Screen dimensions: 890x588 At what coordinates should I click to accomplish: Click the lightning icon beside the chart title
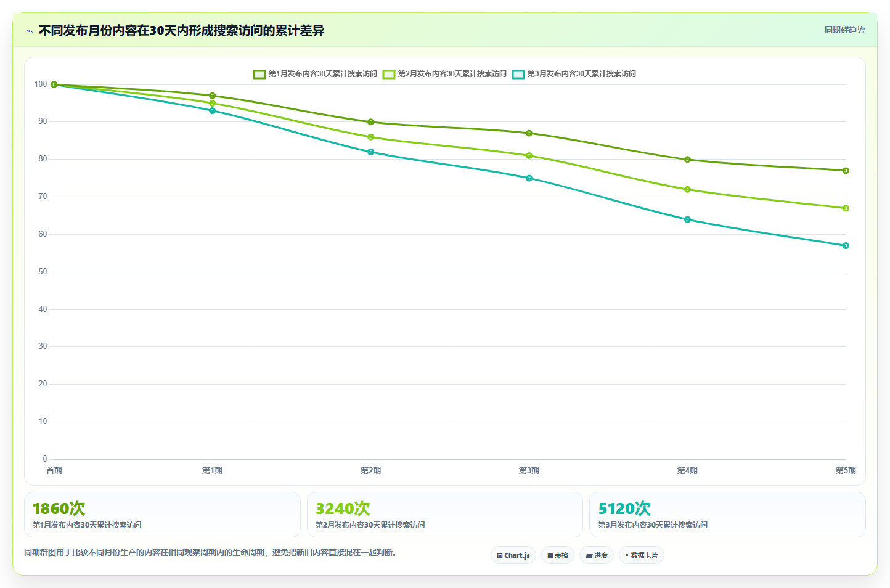29,31
